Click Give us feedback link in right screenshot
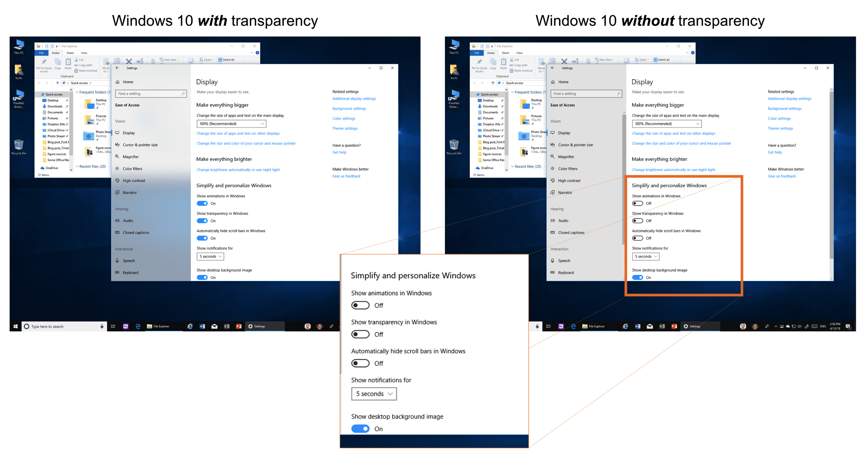Screen dimensions: 868x459 point(781,176)
